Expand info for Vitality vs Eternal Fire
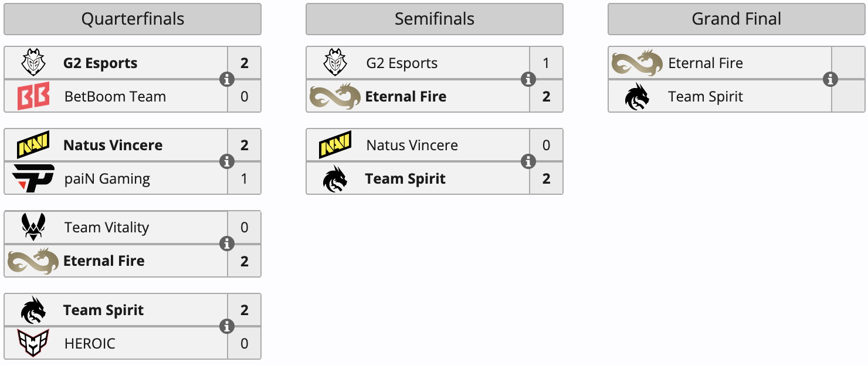 coord(227,244)
